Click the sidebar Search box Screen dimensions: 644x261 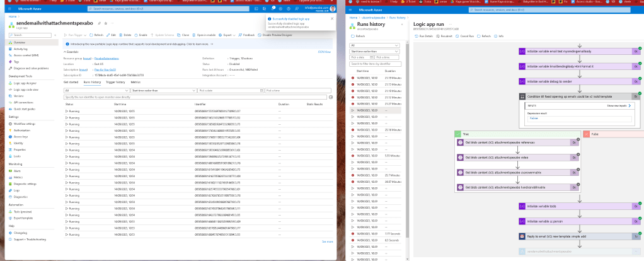30,35
